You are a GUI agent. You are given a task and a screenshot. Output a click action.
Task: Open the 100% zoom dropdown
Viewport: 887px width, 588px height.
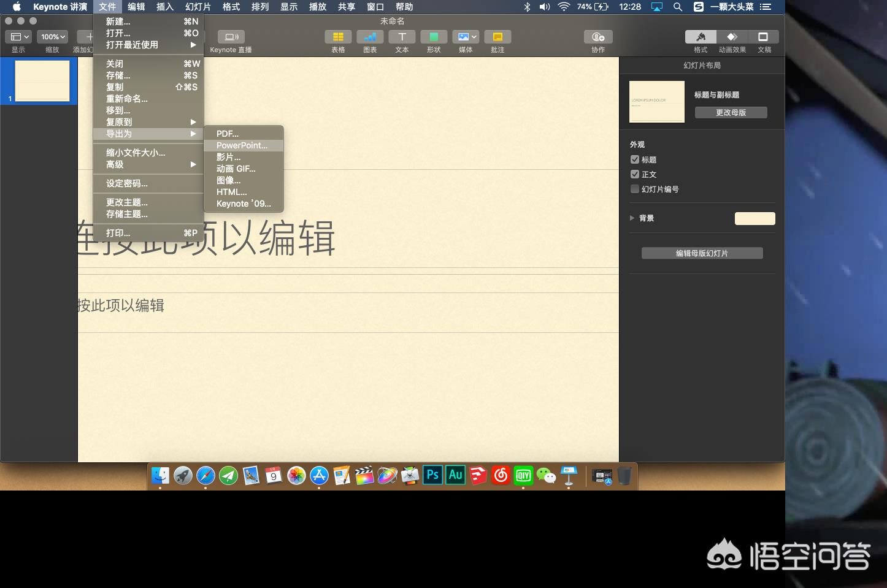[53, 37]
